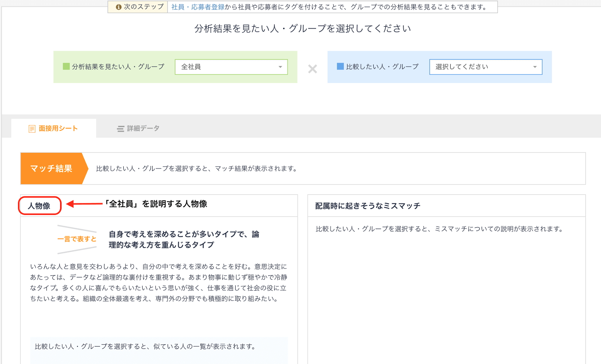Click the orange 一言で表すと label

77,239
